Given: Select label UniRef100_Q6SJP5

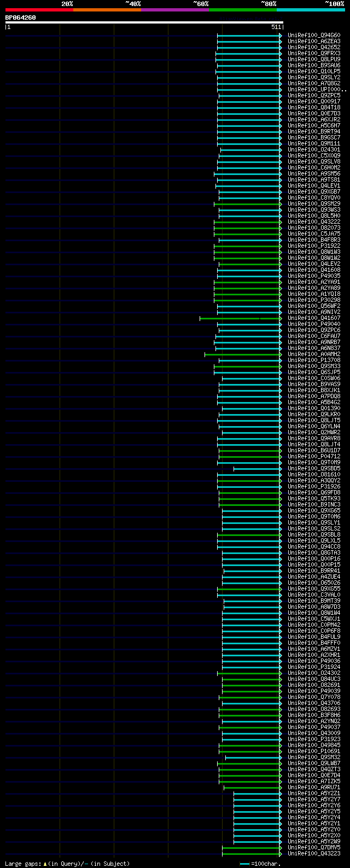Looking at the screenshot, I should 314,372.
